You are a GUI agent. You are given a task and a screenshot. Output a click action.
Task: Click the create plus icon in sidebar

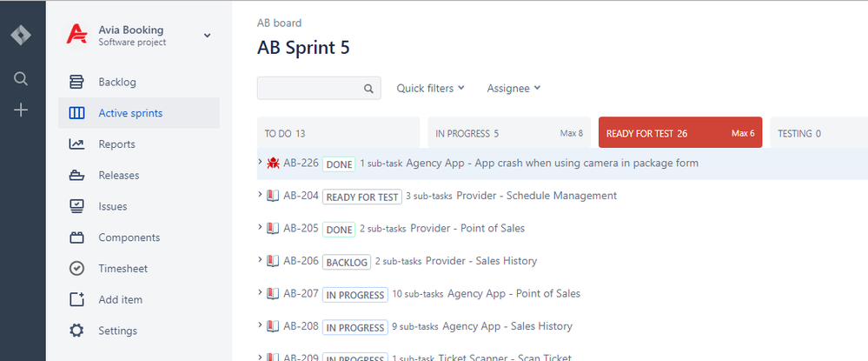(21, 110)
